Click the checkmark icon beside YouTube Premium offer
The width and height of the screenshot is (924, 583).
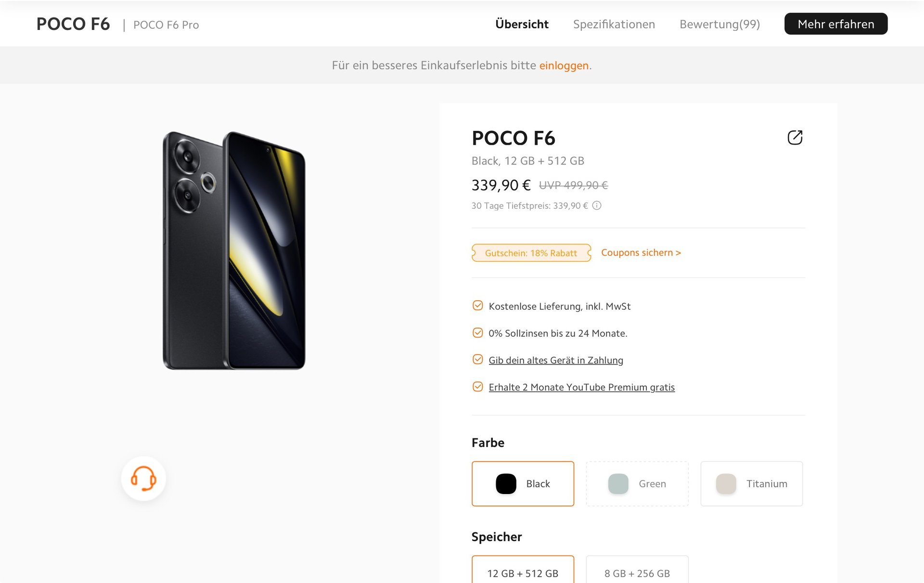(477, 387)
